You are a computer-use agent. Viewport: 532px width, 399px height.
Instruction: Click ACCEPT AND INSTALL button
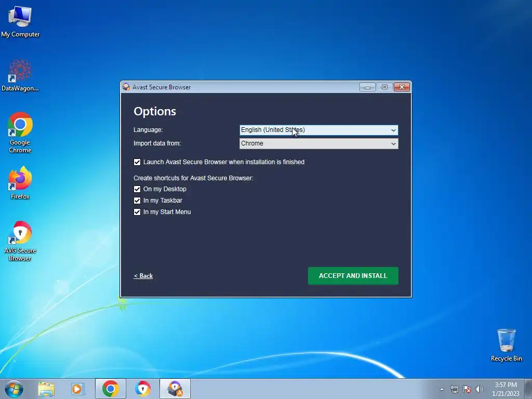tap(353, 276)
